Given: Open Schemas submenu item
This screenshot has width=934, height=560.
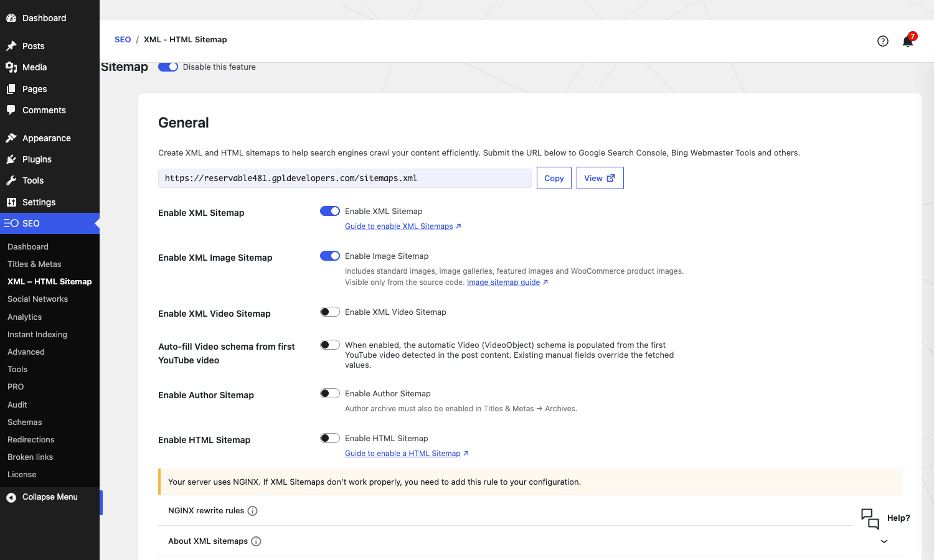Looking at the screenshot, I should (x=24, y=422).
